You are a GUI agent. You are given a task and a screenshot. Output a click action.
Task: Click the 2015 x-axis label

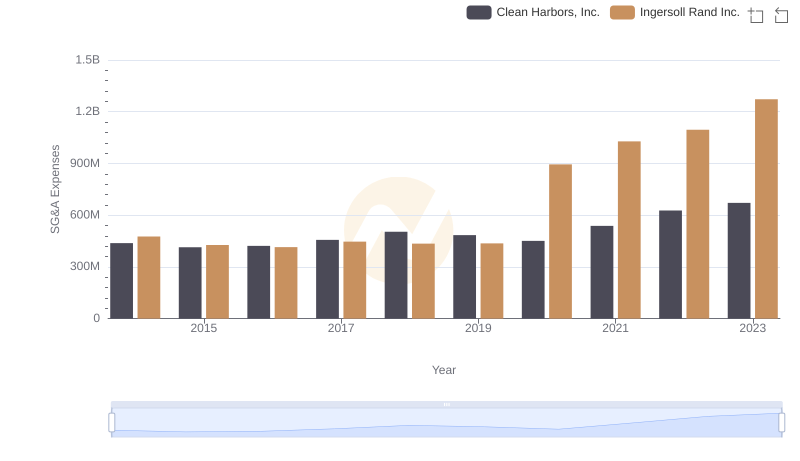(x=204, y=328)
